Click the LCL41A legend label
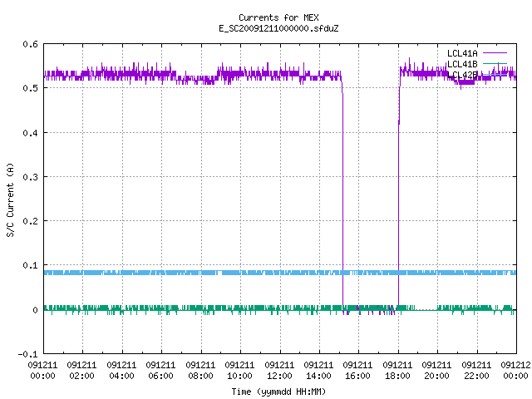 click(462, 53)
